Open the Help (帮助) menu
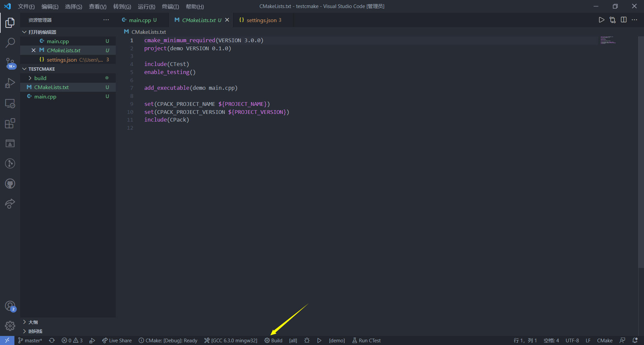 tap(195, 6)
